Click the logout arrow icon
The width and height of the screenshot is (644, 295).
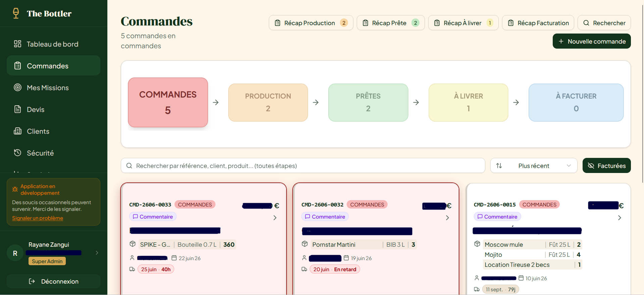(32, 281)
